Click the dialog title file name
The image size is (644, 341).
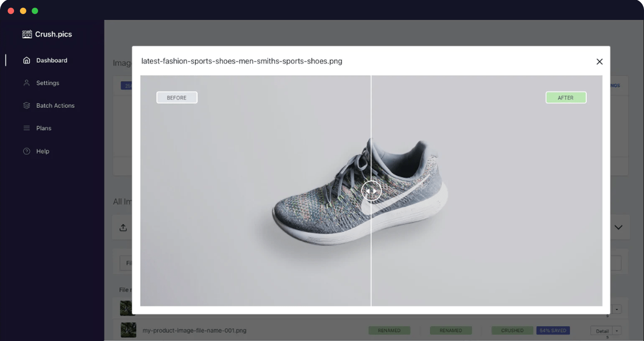242,61
